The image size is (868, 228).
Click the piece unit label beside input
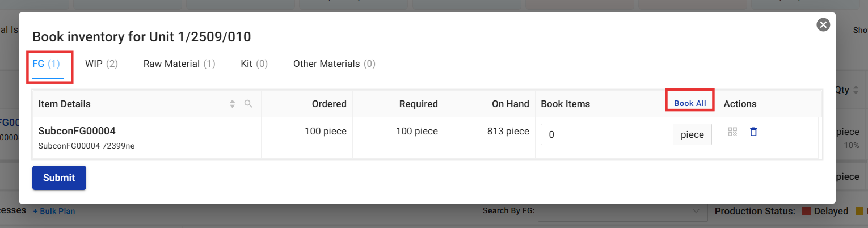(692, 135)
